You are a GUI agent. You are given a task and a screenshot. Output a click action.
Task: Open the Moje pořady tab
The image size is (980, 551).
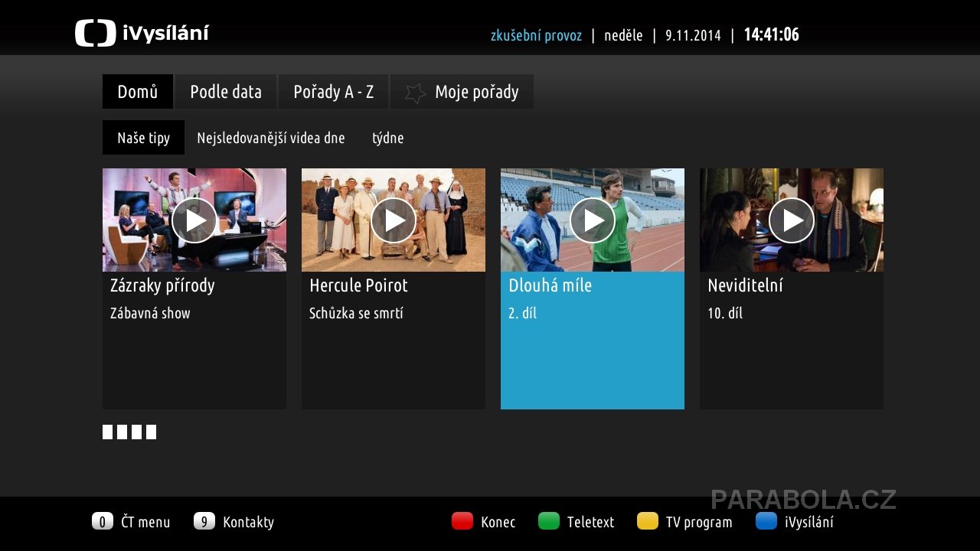click(x=462, y=92)
